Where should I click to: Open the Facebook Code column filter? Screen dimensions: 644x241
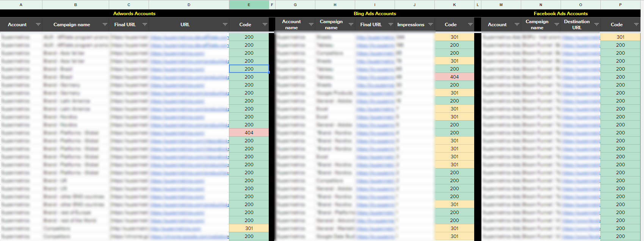(636, 25)
